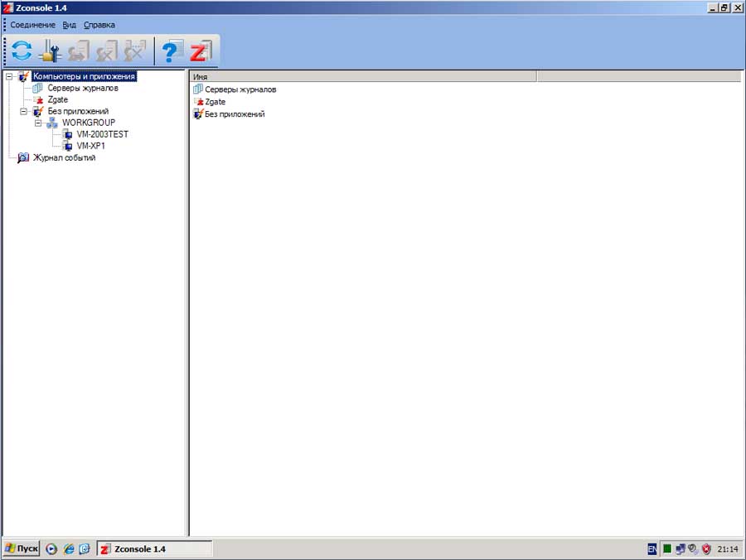Open the Вид menu
The width and height of the screenshot is (746, 560).
tap(69, 25)
